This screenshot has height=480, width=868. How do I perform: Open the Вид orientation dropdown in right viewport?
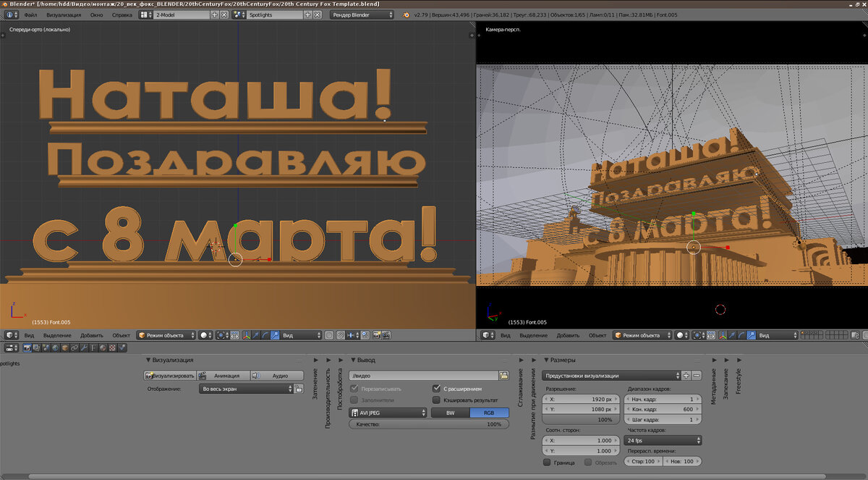(x=778, y=335)
